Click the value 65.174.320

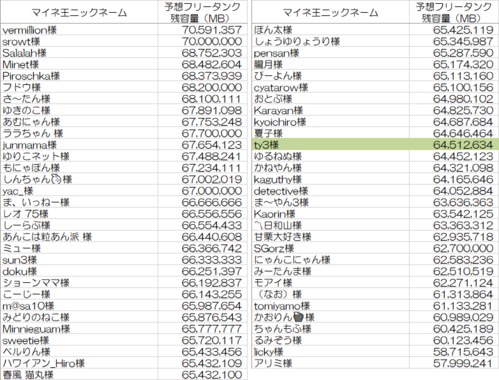pos(463,65)
